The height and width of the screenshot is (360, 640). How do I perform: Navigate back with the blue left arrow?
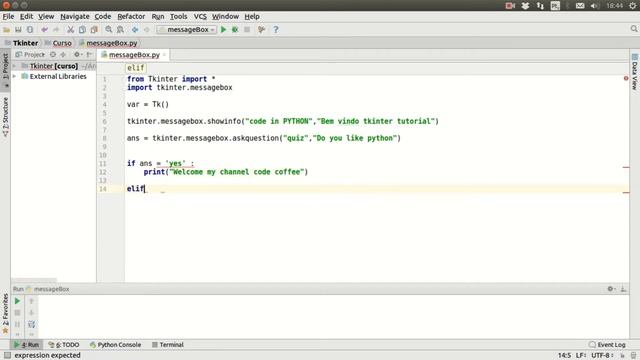(135, 30)
